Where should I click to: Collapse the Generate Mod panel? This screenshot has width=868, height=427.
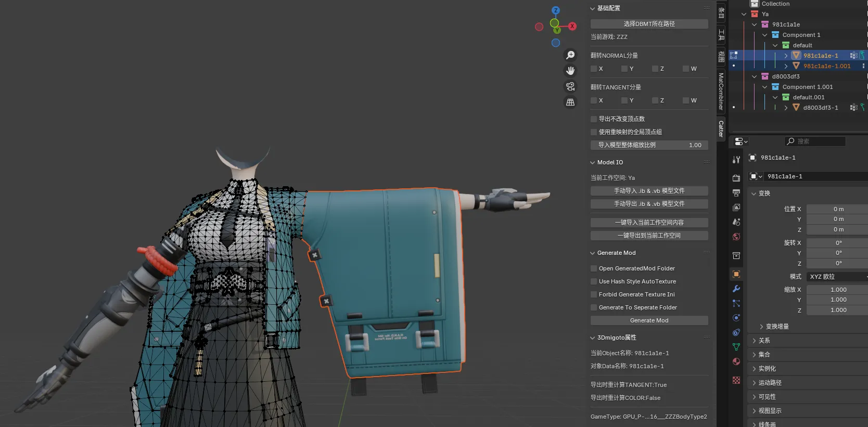(x=592, y=253)
